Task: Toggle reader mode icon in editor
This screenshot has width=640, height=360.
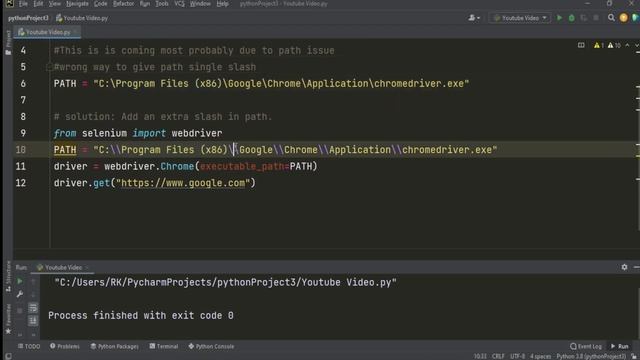Action: 581,45
